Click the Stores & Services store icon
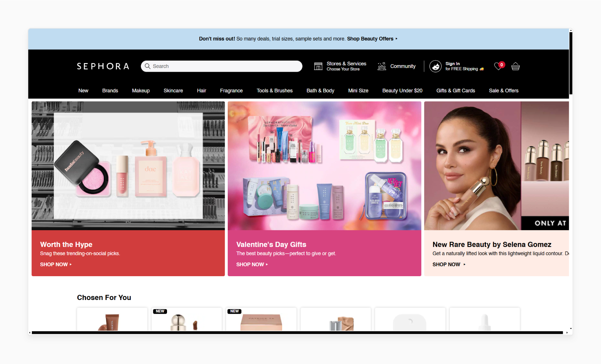Screen dimensions: 601x364 [x=318, y=66]
